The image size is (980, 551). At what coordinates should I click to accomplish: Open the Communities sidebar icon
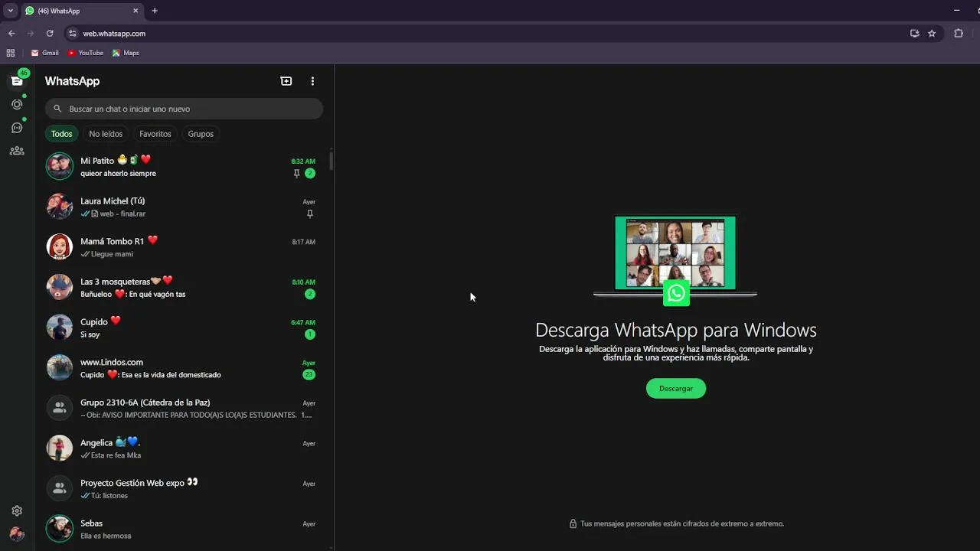[x=17, y=151]
